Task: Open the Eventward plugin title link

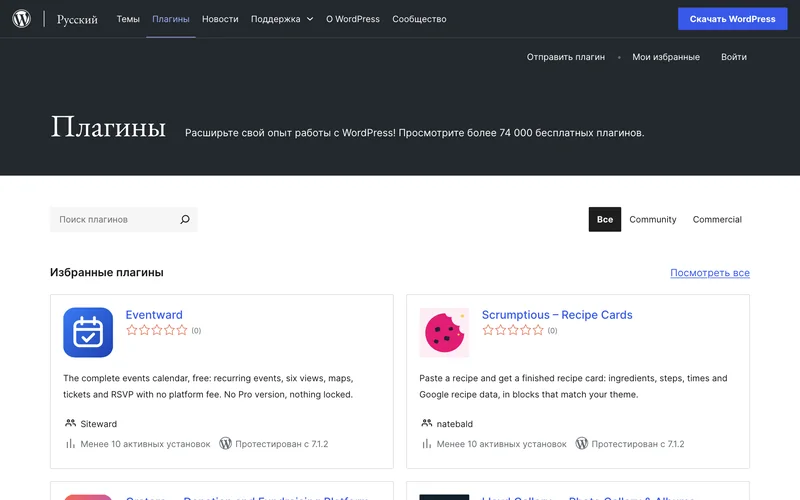Action: 154,315
